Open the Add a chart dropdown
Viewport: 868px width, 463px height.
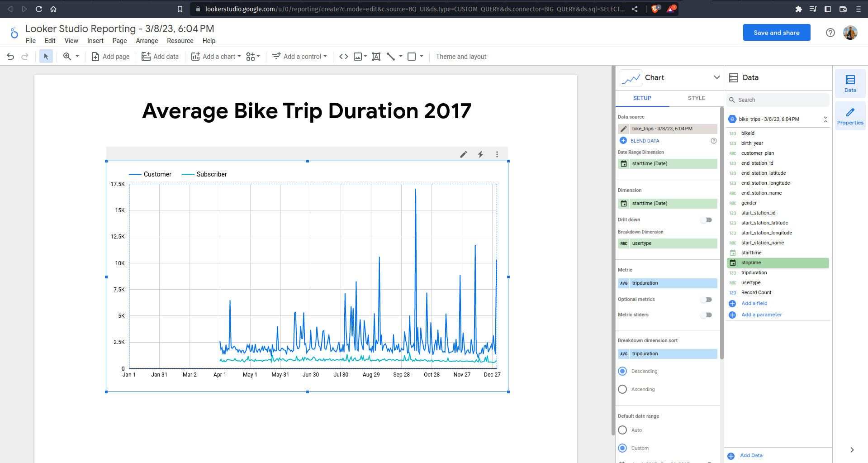click(216, 57)
